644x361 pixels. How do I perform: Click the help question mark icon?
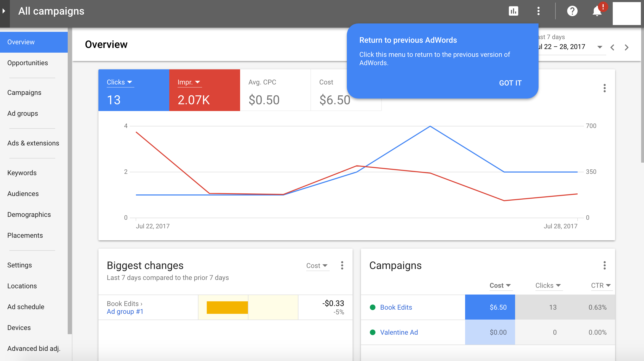[x=572, y=11]
